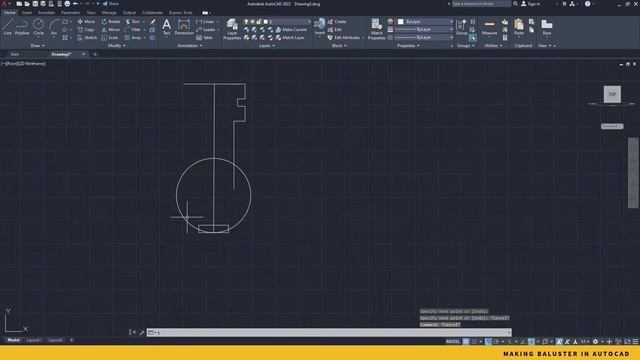Screen dimensions: 640x360
Task: Open the Annotate ribbon tab
Action: pos(46,13)
